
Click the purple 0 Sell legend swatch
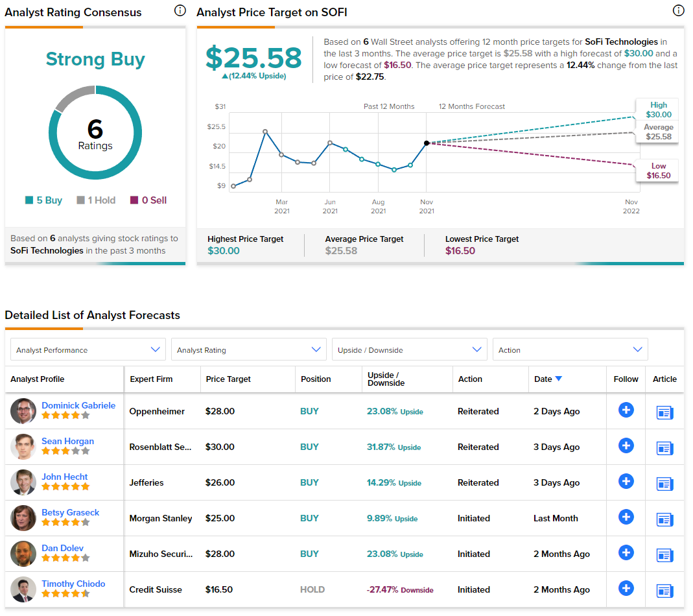click(134, 200)
